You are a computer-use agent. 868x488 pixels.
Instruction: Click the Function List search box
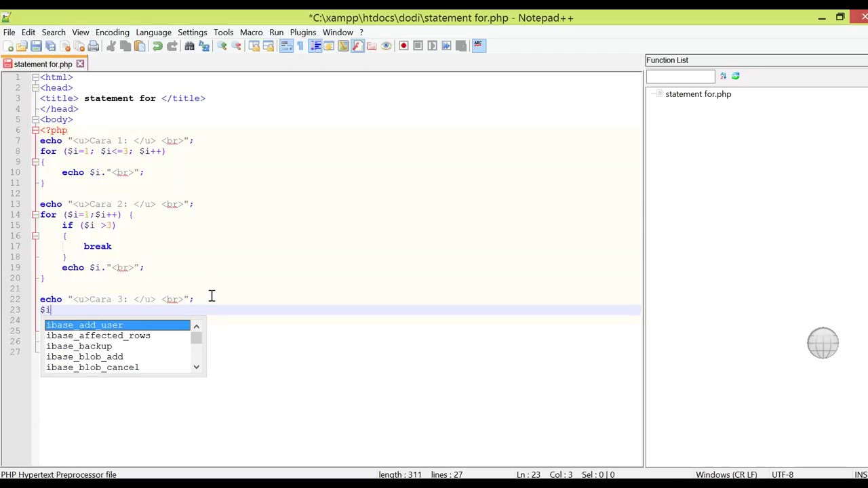coord(680,77)
